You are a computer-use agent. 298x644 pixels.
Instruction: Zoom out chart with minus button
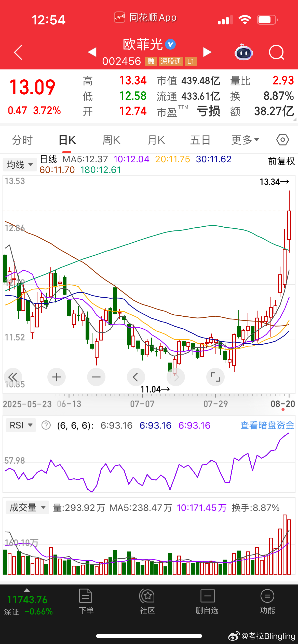[x=96, y=377]
